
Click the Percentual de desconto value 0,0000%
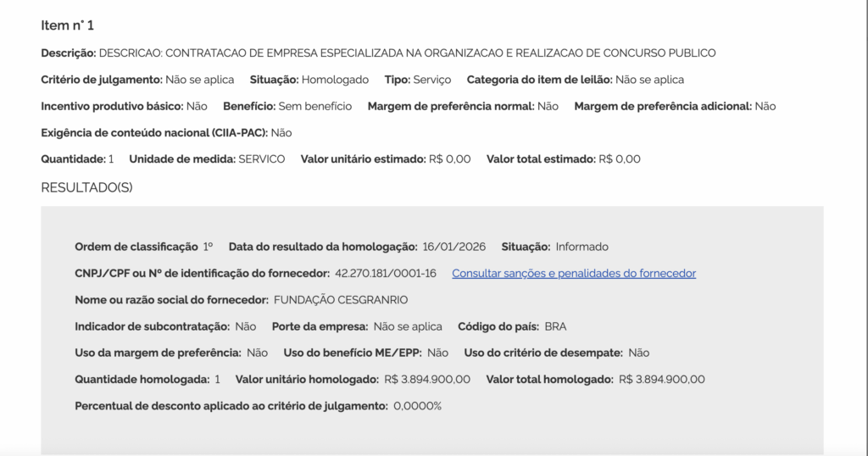point(417,406)
